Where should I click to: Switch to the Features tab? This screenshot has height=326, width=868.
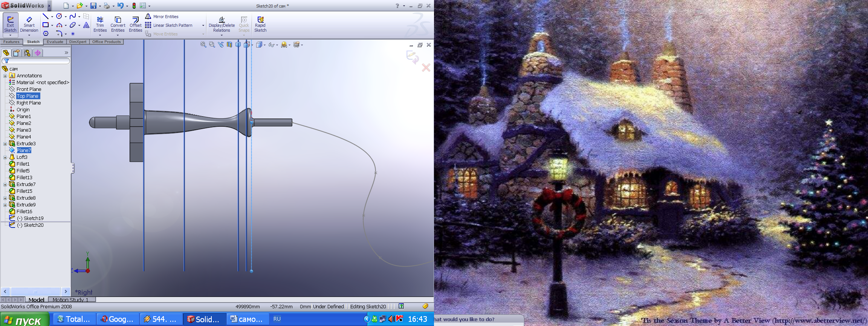(x=11, y=42)
